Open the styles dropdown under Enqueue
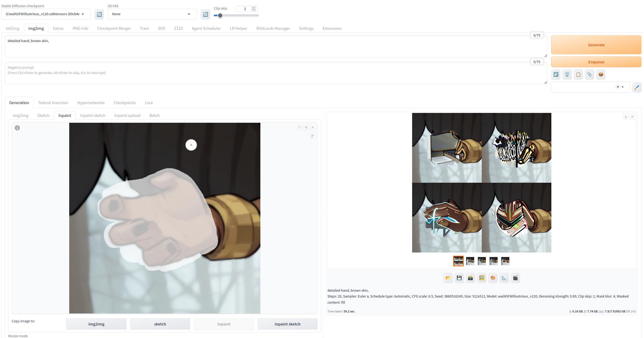The width and height of the screenshot is (644, 338). click(622, 87)
